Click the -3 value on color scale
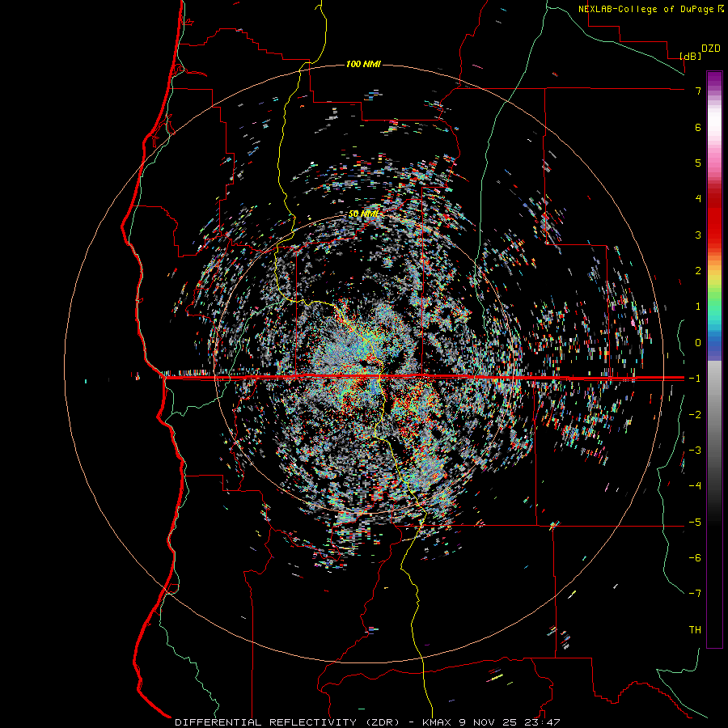Screen dimensions: 728x728 (695, 451)
